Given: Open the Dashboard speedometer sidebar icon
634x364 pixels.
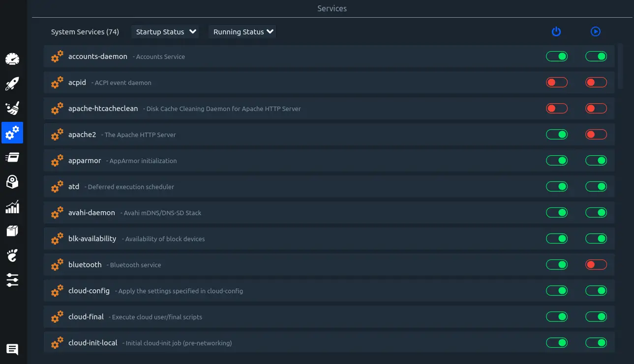Looking at the screenshot, I should 12,59.
